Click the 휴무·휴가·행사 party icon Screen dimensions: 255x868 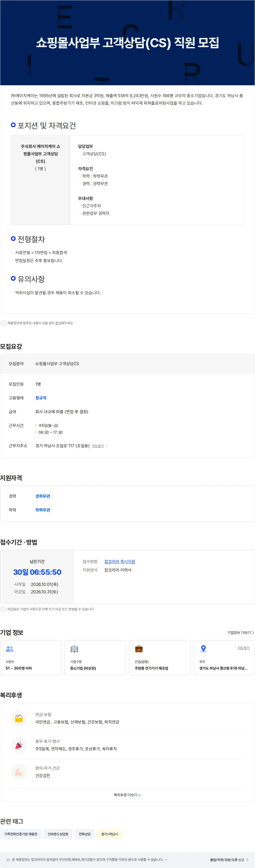tap(19, 745)
